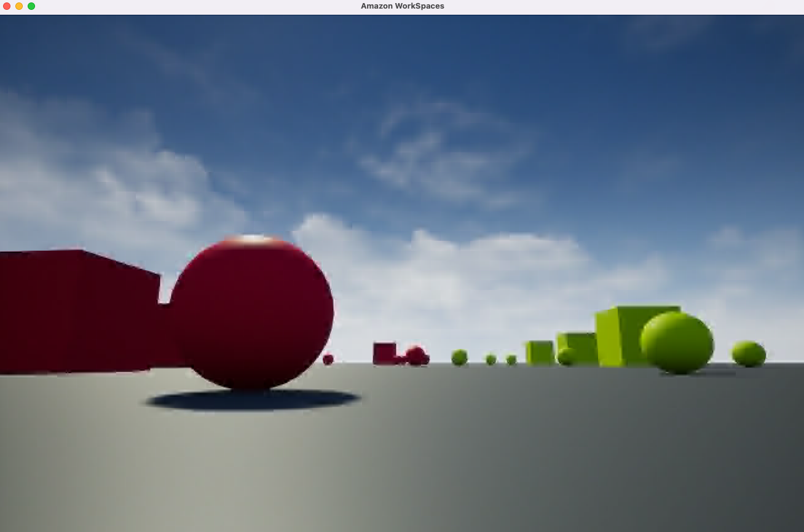804x532 pixels.
Task: Click the tiny red sphere beside the big red sphere
Action: 328,359
